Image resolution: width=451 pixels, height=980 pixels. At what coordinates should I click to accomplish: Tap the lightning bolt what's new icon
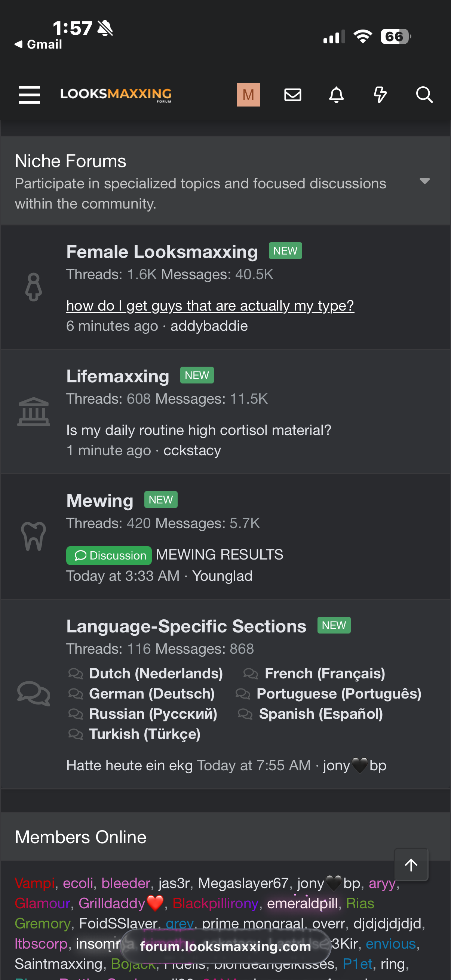380,95
